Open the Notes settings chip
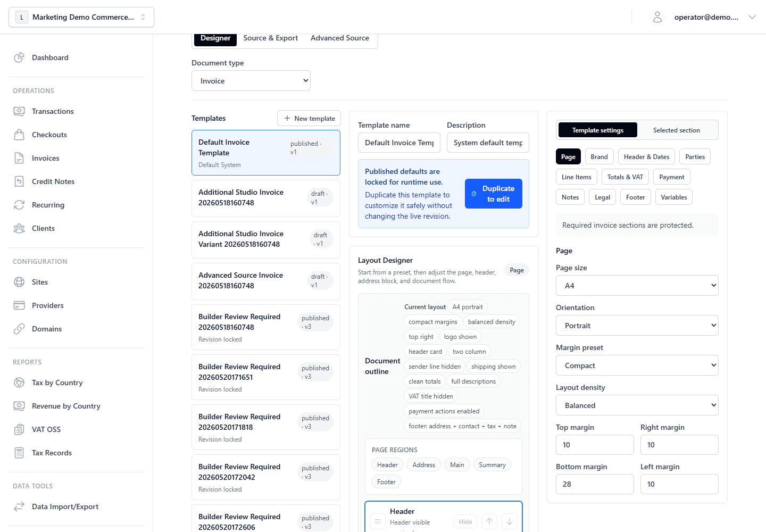 tap(570, 197)
